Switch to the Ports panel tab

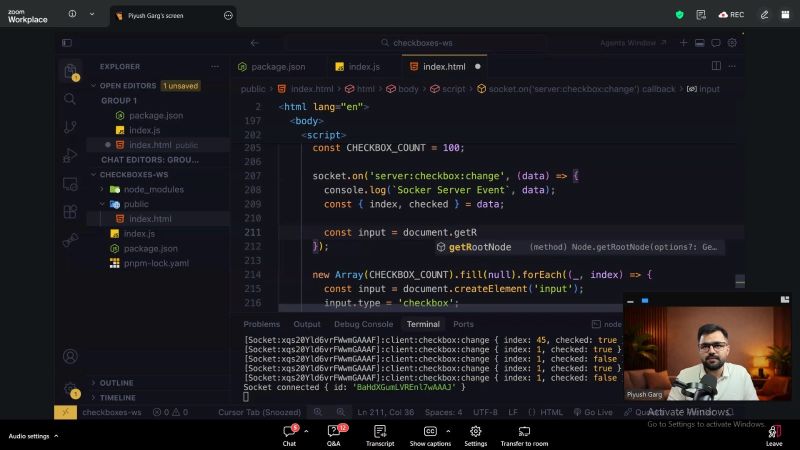pos(463,324)
